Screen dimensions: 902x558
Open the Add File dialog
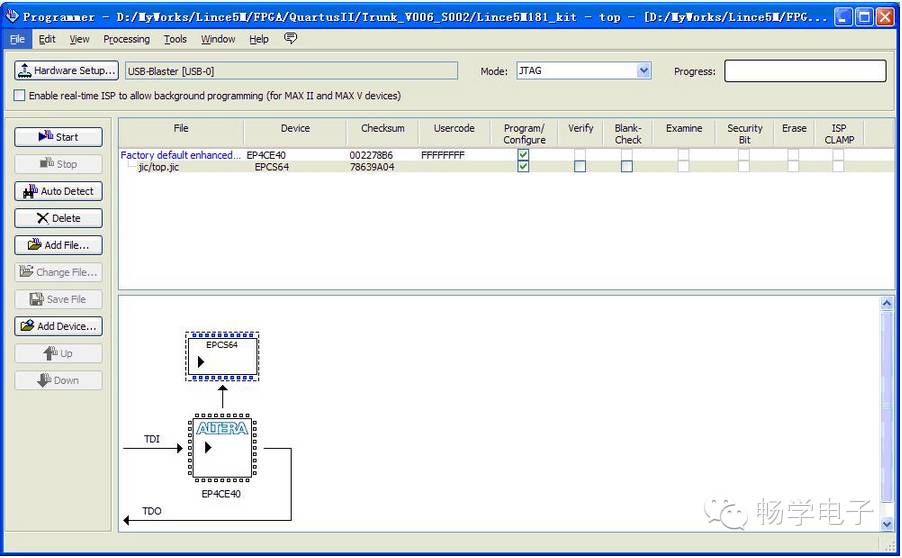click(58, 245)
